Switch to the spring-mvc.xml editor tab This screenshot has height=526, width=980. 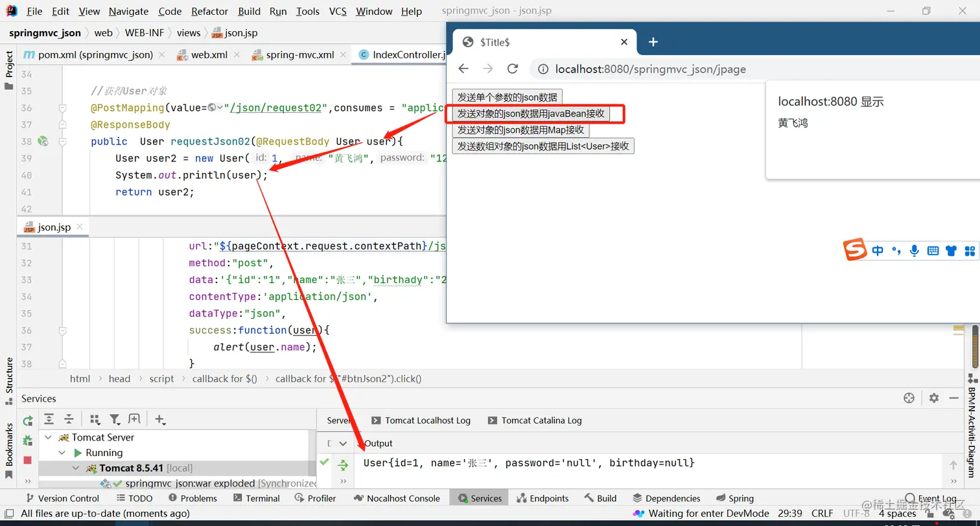click(300, 55)
